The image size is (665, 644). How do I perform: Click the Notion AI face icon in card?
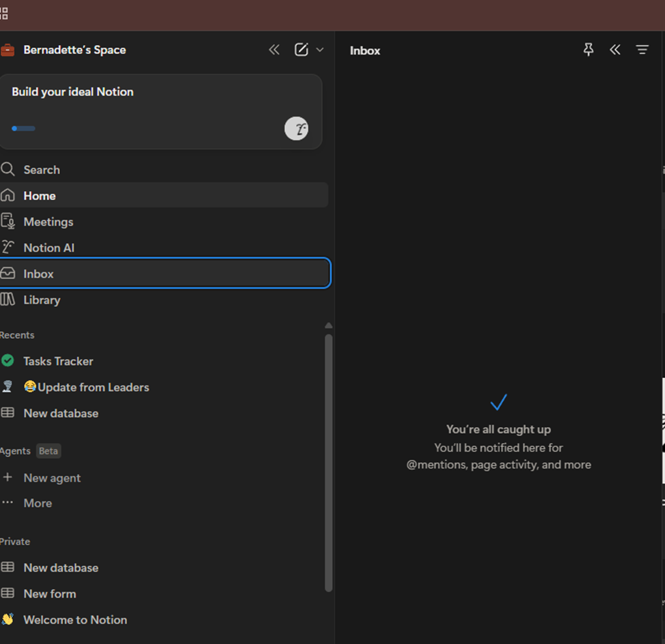tap(296, 128)
